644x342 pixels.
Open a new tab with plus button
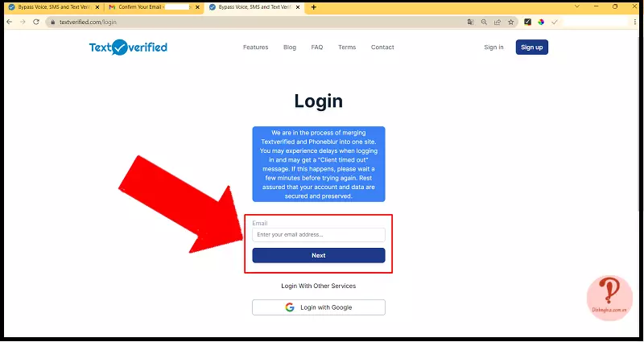pos(314,7)
